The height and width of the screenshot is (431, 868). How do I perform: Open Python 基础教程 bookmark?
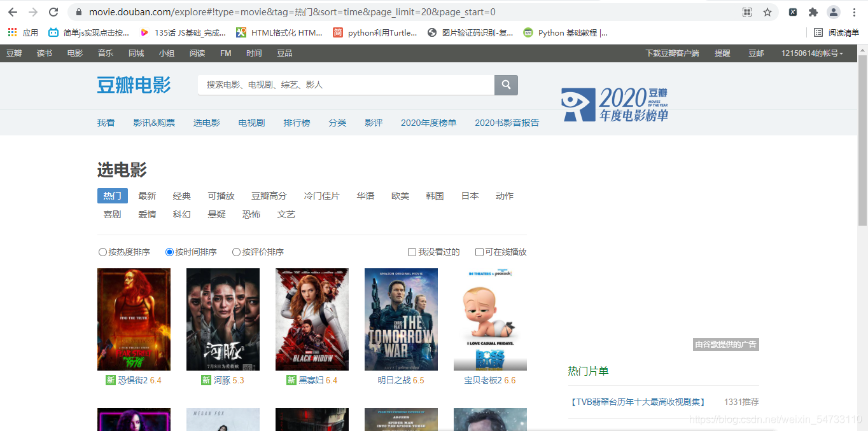click(x=565, y=32)
